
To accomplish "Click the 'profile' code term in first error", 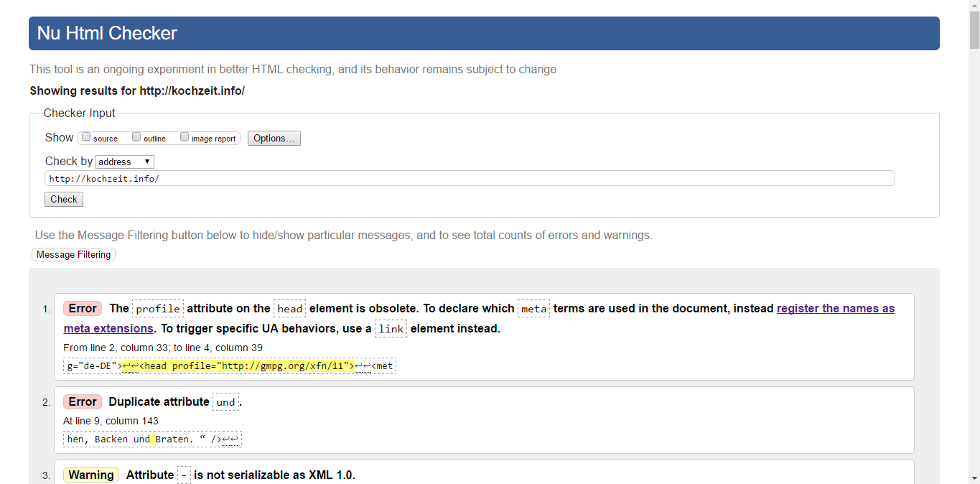I will click(158, 309).
